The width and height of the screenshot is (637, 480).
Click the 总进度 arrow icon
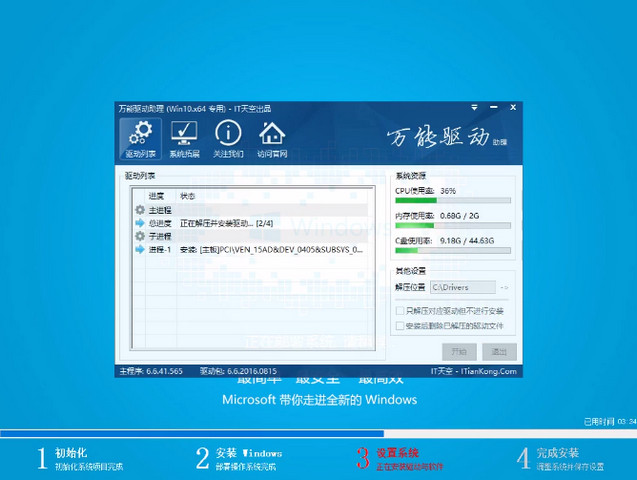140,223
